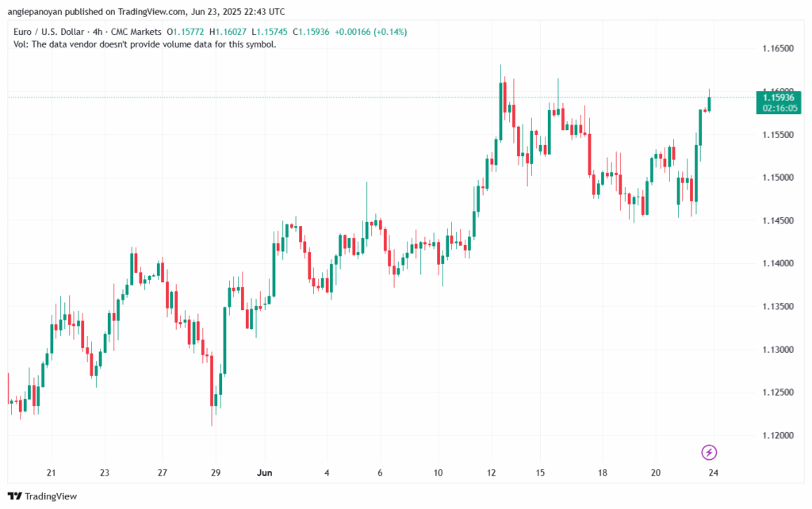
Task: Click the volume data unavailable message
Action: [x=145, y=44]
